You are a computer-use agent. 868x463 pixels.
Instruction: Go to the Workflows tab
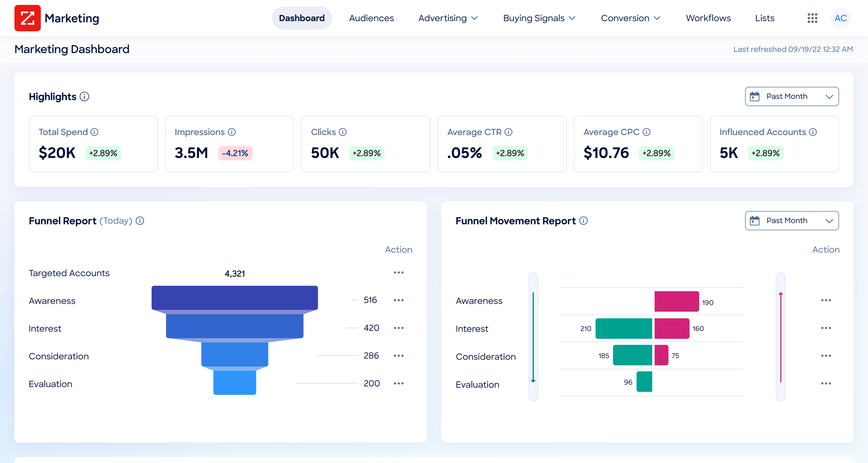click(x=708, y=18)
